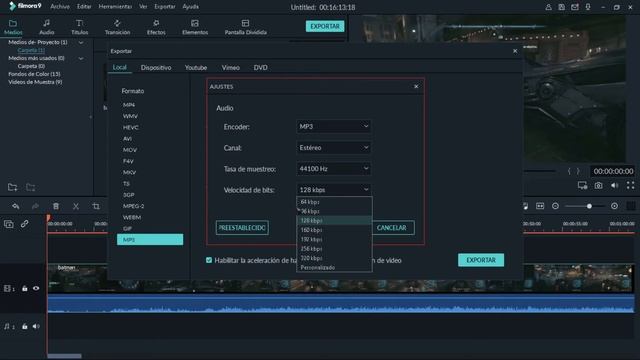
Task: Click the delete folder icon in media panel
Action: (31, 187)
